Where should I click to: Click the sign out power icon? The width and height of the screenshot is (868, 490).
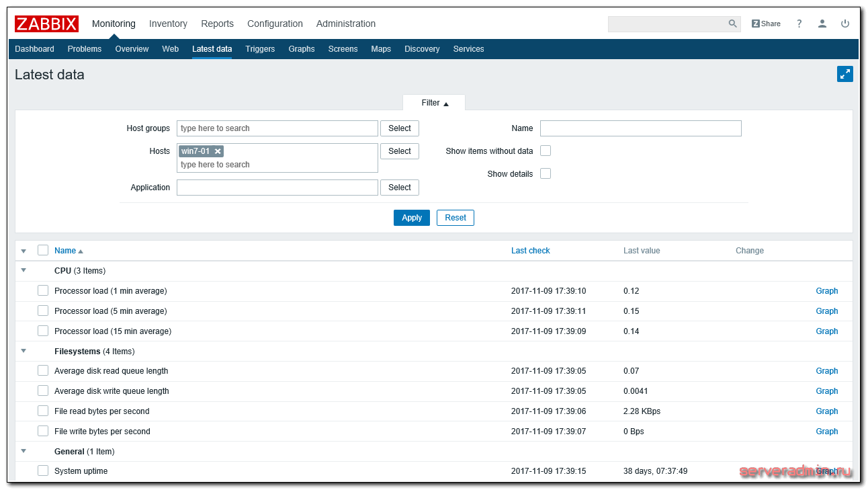tap(845, 24)
